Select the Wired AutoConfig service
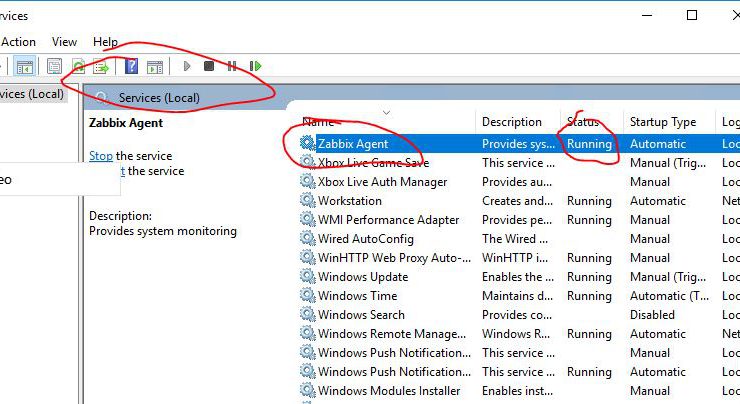The image size is (740, 404). click(x=366, y=239)
